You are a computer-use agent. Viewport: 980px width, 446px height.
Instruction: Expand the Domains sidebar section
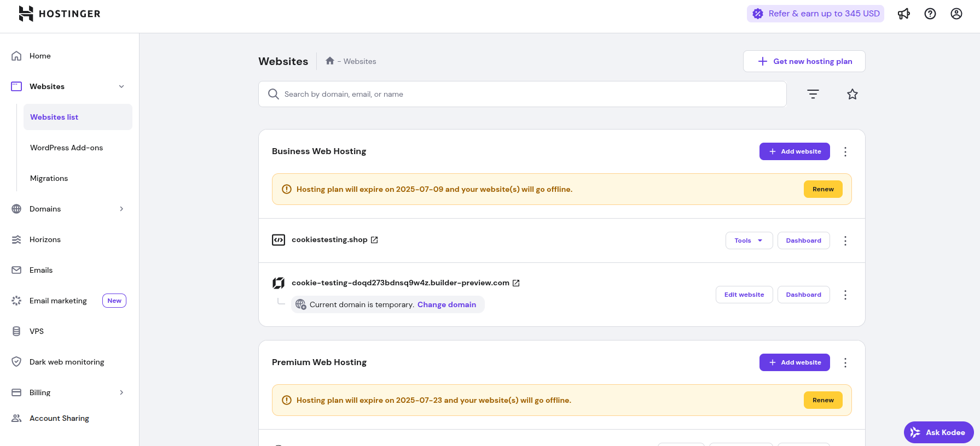[x=121, y=209]
